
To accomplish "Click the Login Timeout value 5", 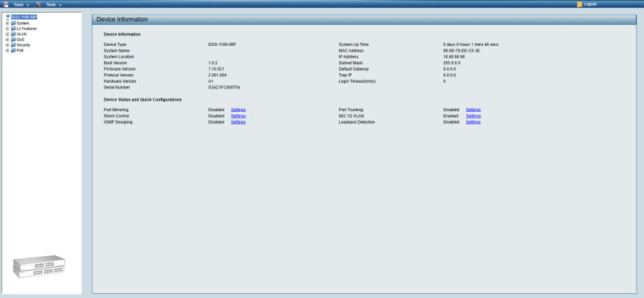I will click(x=444, y=81).
